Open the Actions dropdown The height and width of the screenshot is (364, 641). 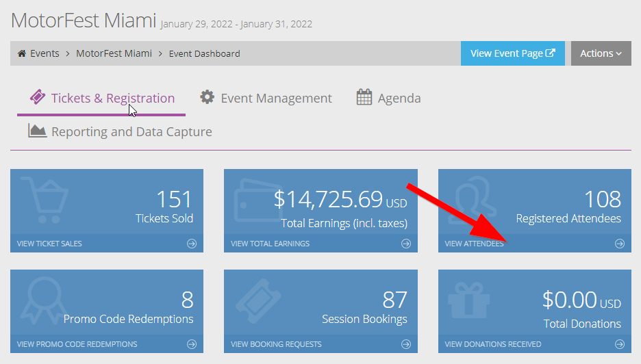(601, 53)
